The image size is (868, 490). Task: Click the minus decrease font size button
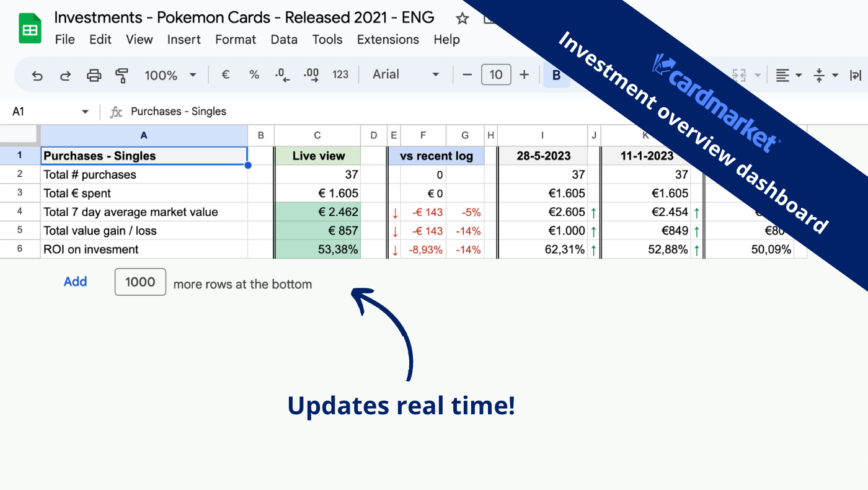[467, 75]
